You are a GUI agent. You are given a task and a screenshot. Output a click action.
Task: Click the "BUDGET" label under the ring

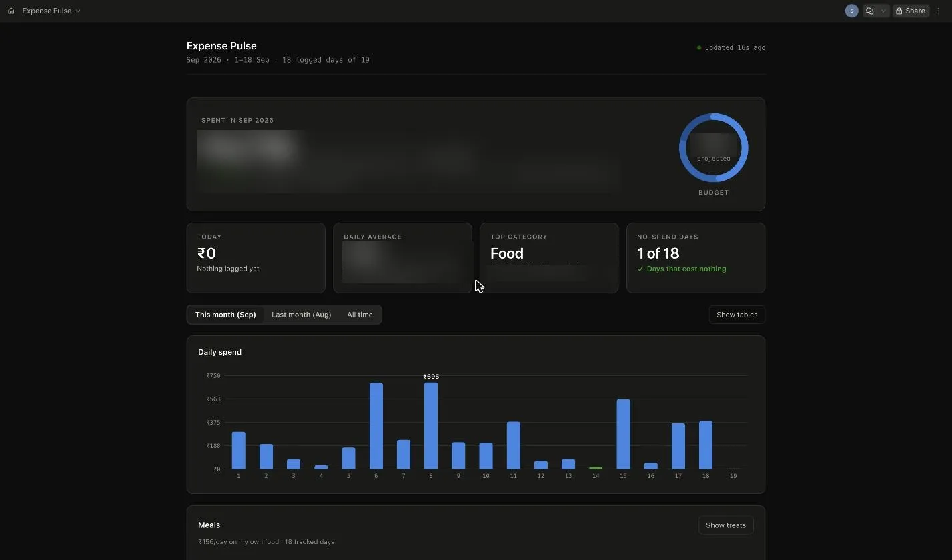coord(713,193)
